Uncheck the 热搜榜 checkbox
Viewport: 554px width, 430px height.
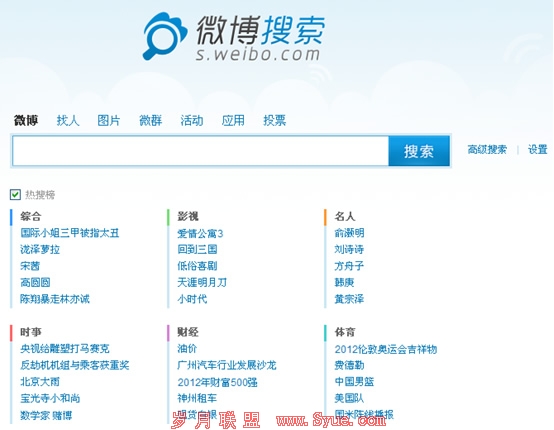15,194
